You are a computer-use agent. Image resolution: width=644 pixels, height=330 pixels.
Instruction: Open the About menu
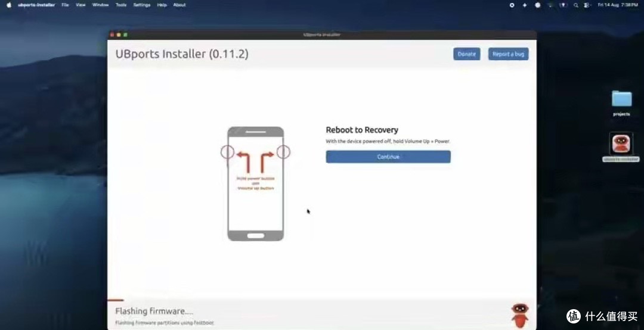point(179,5)
